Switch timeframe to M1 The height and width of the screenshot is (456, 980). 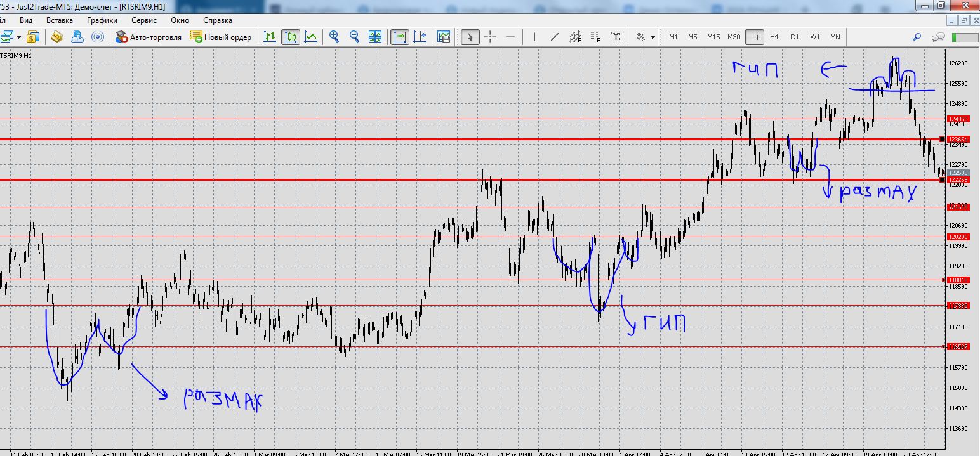(673, 37)
